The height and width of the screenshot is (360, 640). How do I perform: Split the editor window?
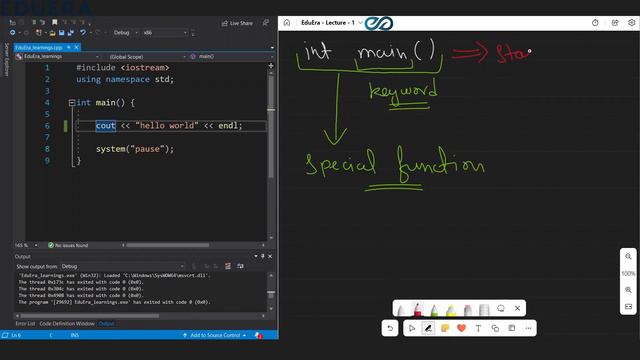pyautogui.click(x=271, y=66)
